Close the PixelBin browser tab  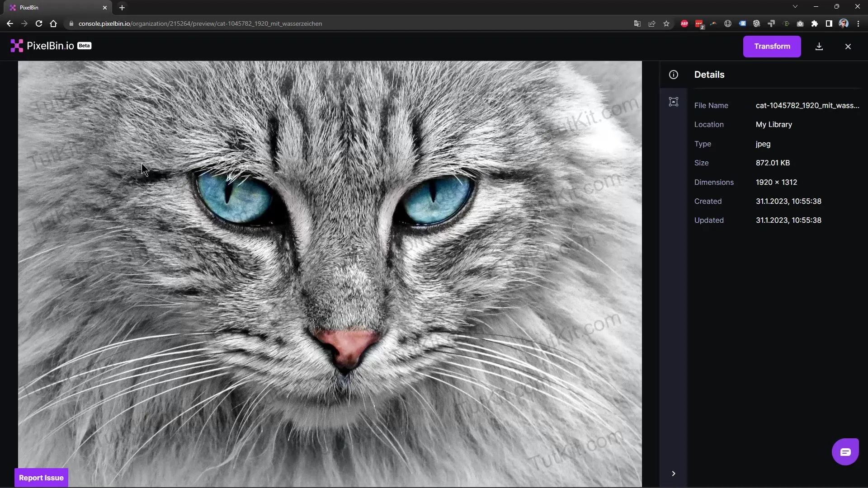tap(105, 8)
